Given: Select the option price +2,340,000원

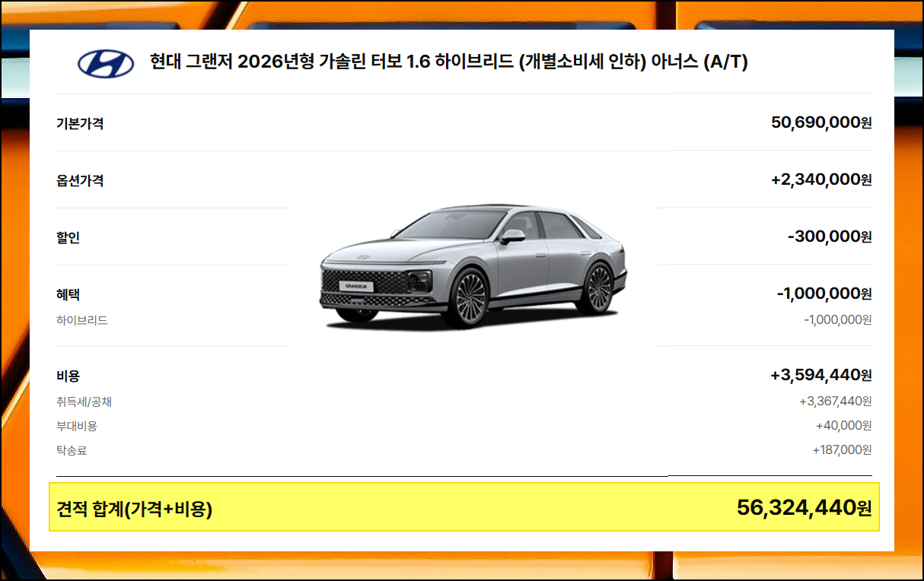Looking at the screenshot, I should [x=821, y=179].
